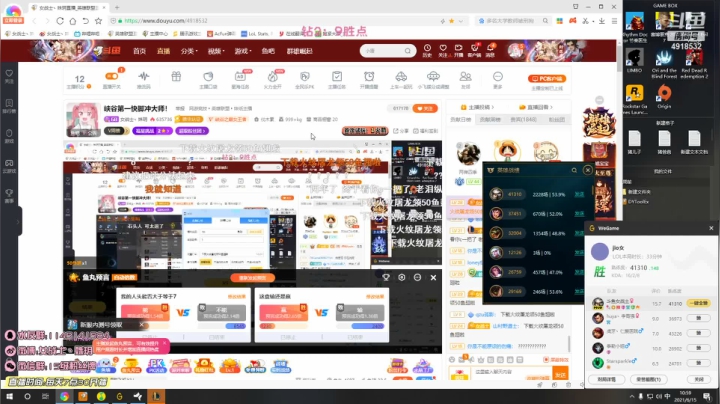Open the PK activity icon below player
The height and width of the screenshot is (404, 720).
pyautogui.click(x=156, y=365)
